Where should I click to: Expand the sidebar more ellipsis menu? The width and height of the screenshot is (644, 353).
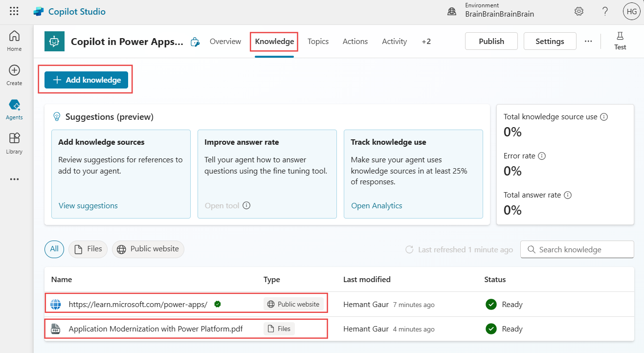pyautogui.click(x=14, y=179)
